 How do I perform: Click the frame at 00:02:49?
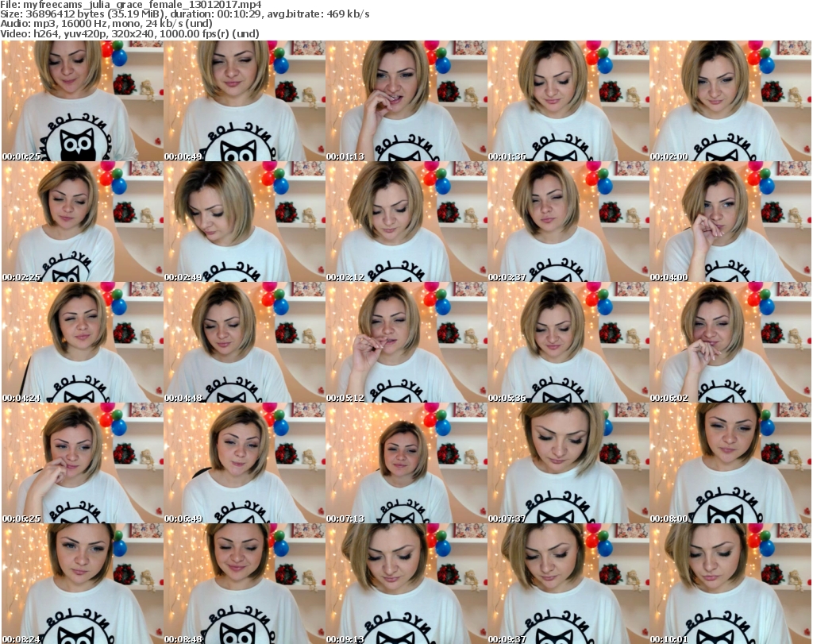pyautogui.click(x=245, y=222)
